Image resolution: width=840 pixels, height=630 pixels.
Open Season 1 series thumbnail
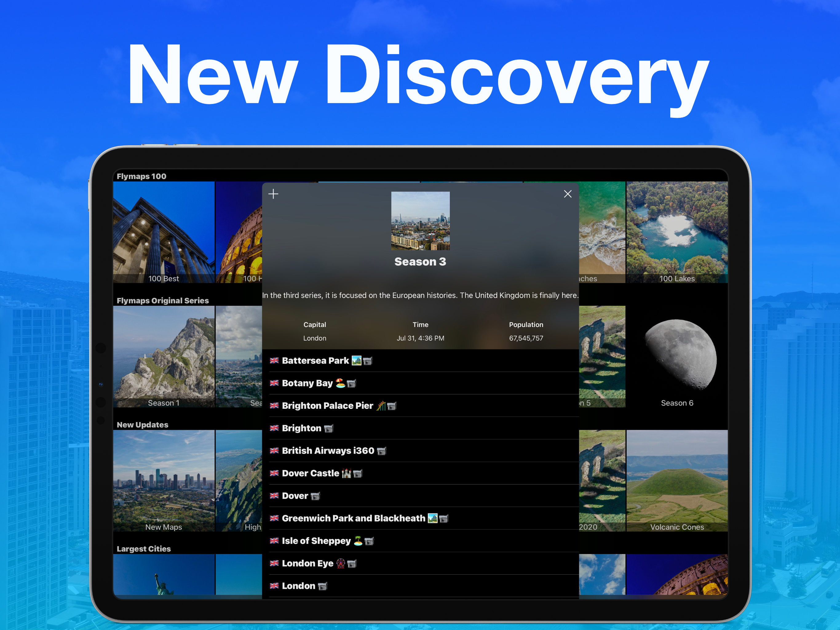point(164,356)
